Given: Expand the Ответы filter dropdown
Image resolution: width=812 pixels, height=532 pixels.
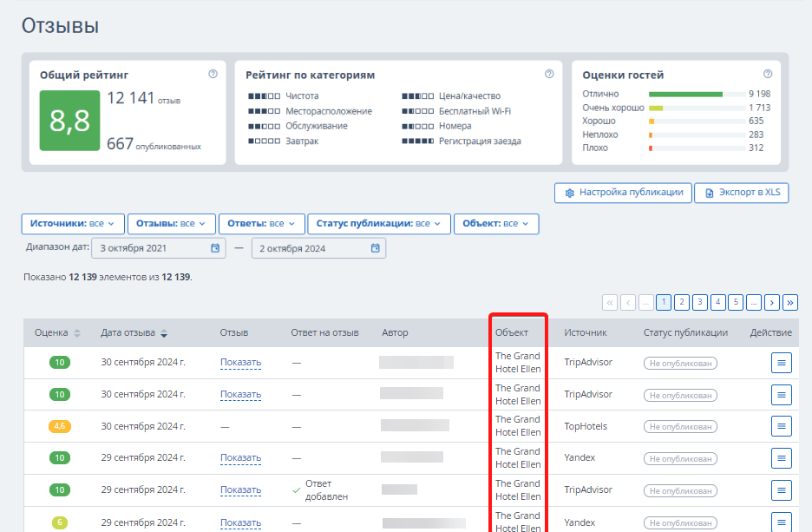Looking at the screenshot, I should [261, 224].
